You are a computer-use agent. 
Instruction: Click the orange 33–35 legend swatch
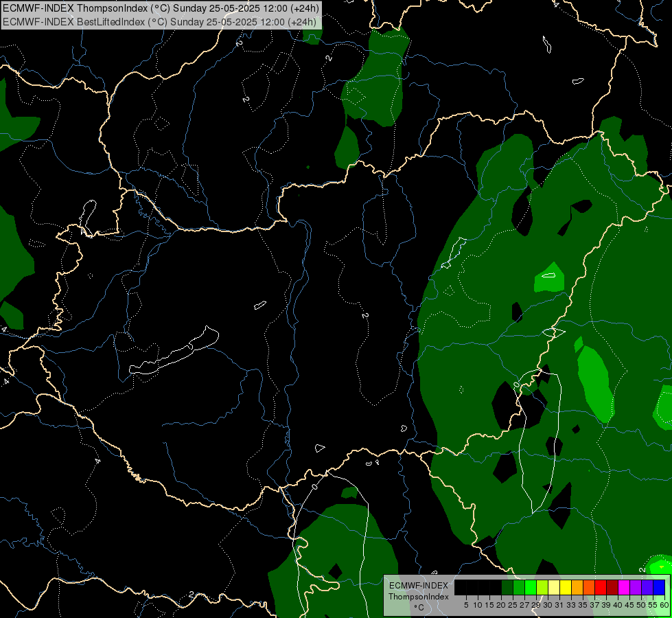click(x=577, y=587)
